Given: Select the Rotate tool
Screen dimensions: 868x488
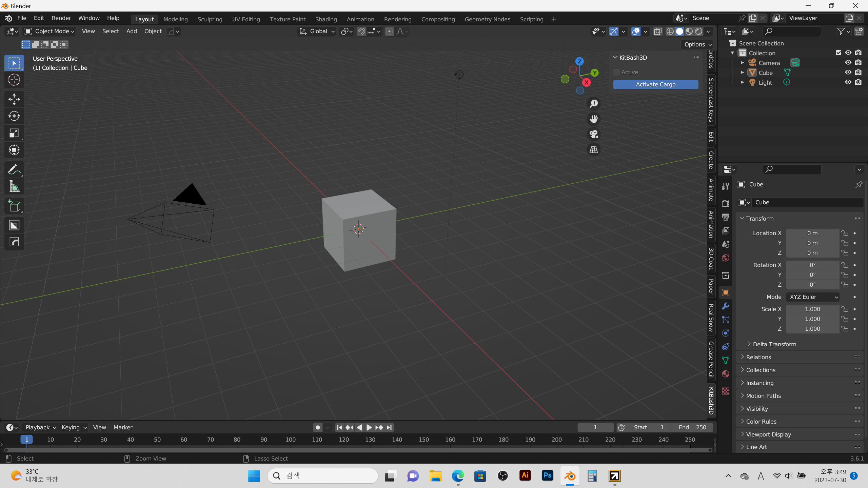Looking at the screenshot, I should click(x=14, y=116).
